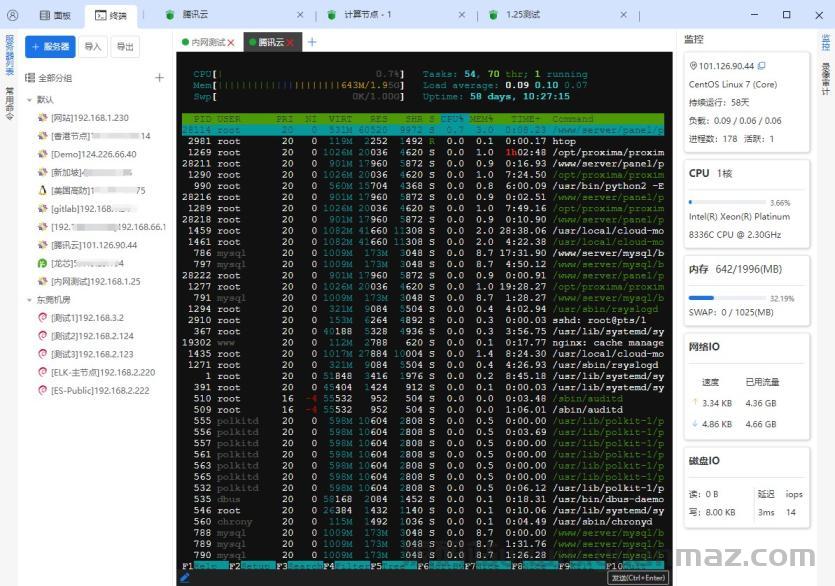The width and height of the screenshot is (835, 586).
Task: Click the 导出 export button
Action: point(125,47)
